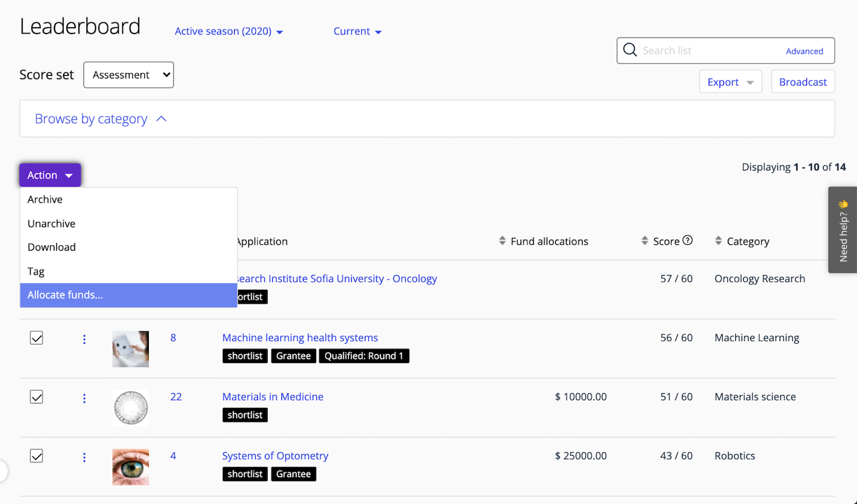Click the waving hand Need help icon

point(843,203)
